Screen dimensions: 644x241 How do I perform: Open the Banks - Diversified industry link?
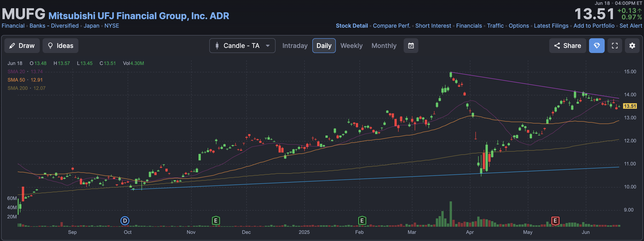pyautogui.click(x=54, y=26)
